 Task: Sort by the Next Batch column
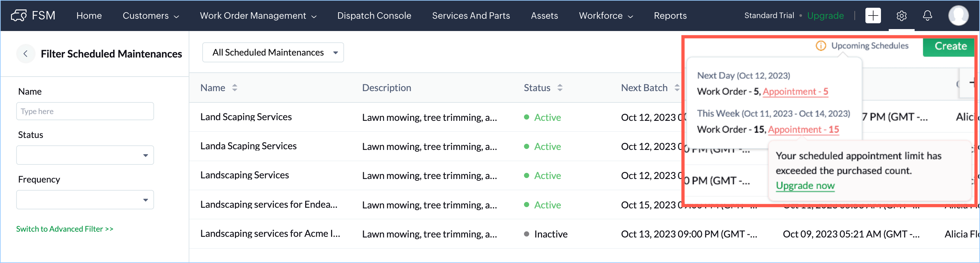tap(677, 88)
